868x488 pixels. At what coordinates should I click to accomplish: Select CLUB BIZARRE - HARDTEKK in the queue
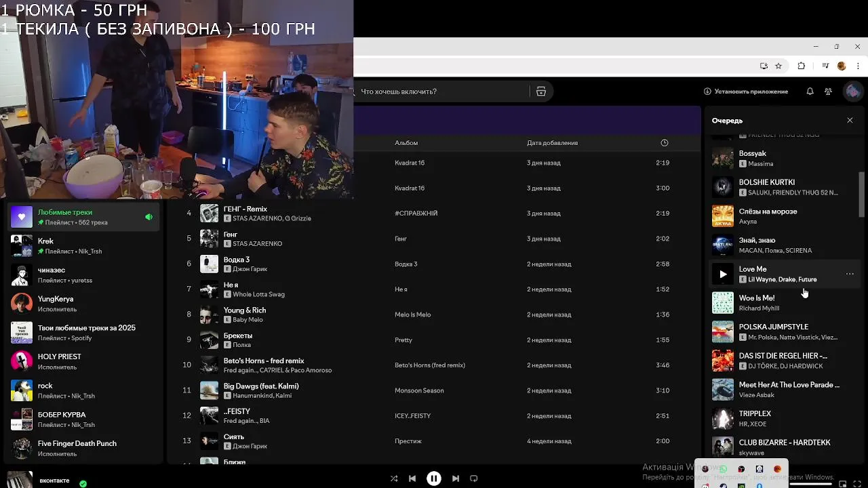click(785, 447)
